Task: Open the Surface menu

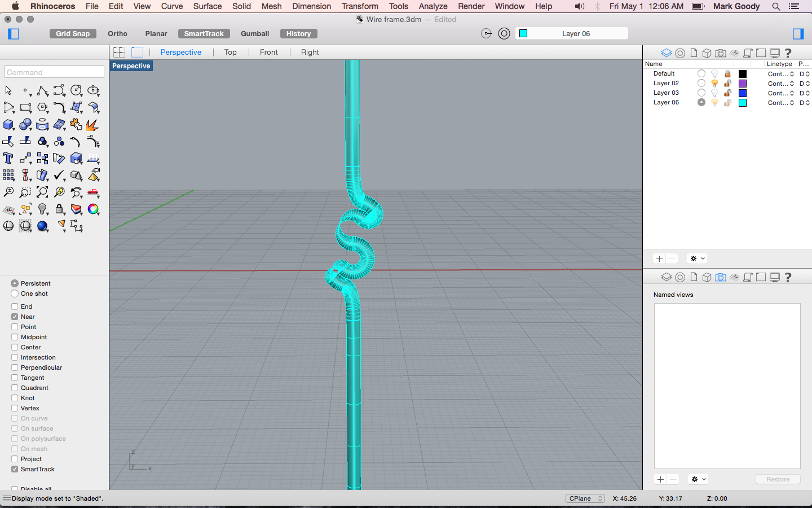Action: pos(208,6)
